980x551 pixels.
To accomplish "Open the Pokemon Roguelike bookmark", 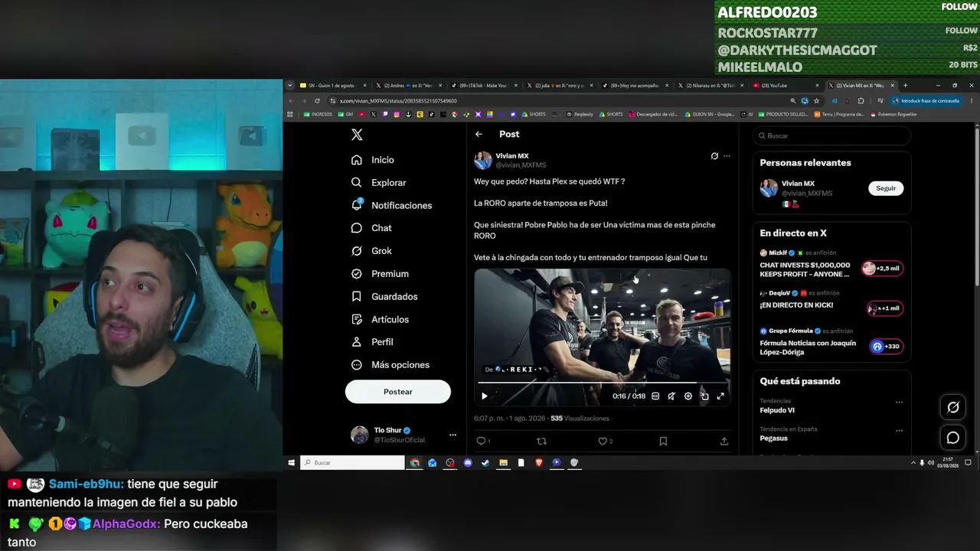I will pos(894,114).
